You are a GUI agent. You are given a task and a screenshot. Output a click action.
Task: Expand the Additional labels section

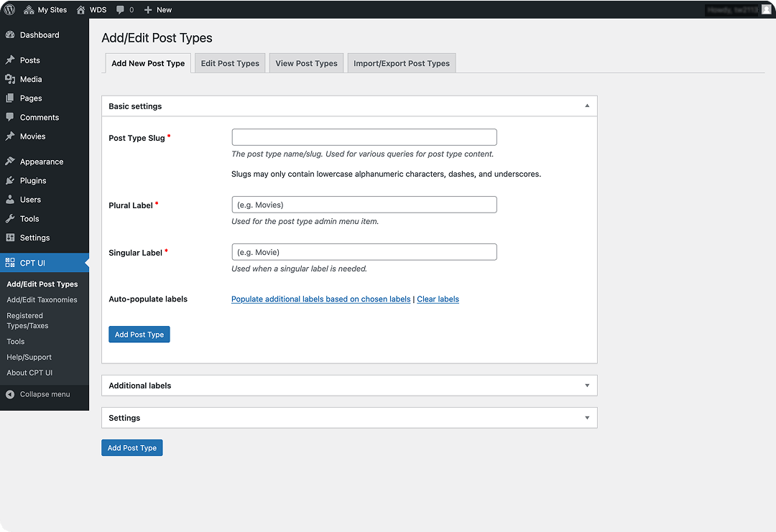click(x=587, y=385)
